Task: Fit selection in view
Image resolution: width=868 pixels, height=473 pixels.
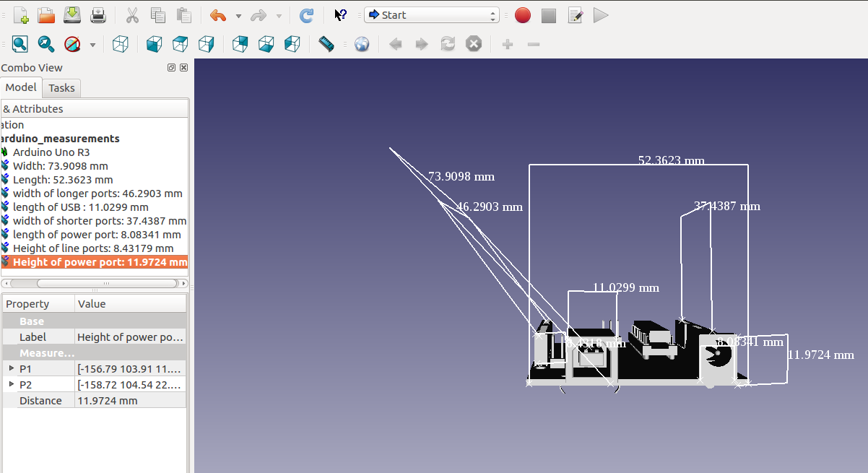Action: 46,44
